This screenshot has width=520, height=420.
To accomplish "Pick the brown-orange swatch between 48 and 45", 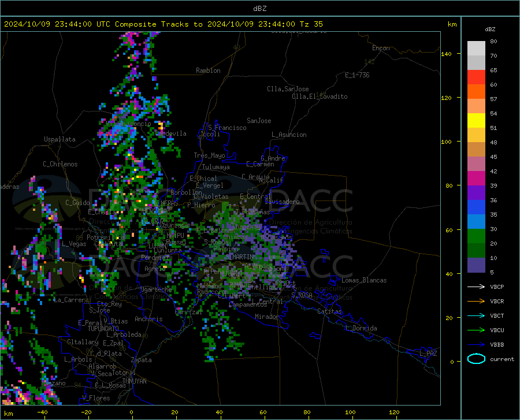I will (476, 150).
